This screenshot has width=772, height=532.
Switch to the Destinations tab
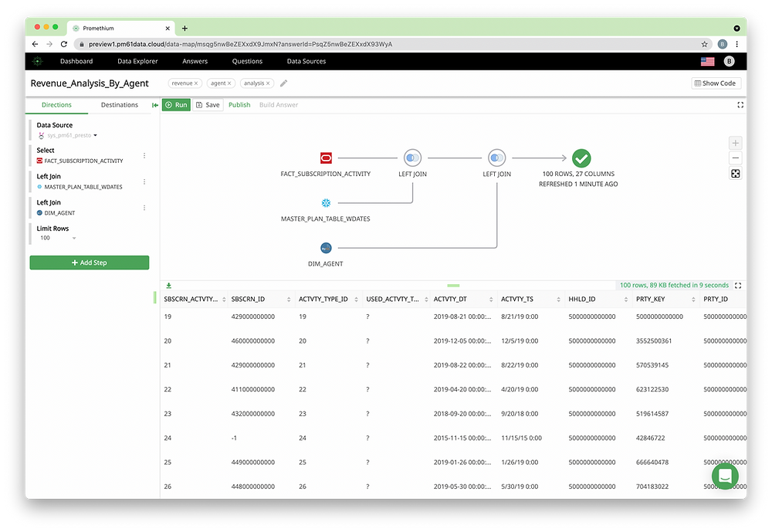(119, 105)
